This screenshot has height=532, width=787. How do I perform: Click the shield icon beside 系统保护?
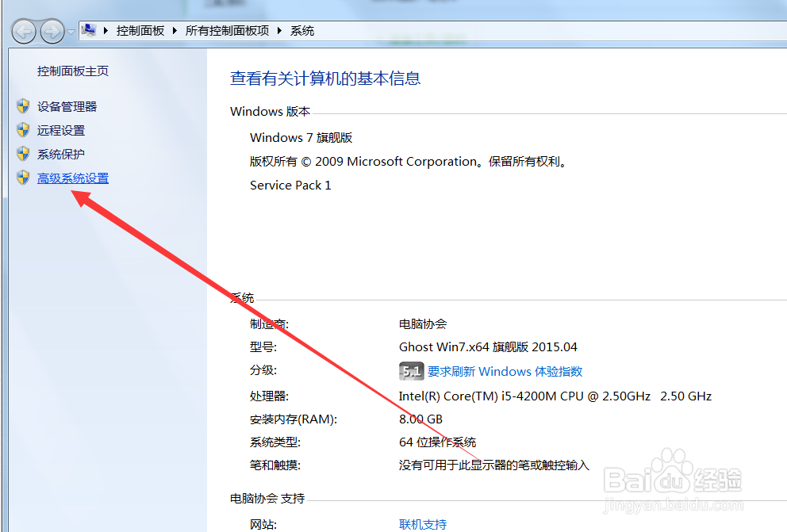(22, 153)
